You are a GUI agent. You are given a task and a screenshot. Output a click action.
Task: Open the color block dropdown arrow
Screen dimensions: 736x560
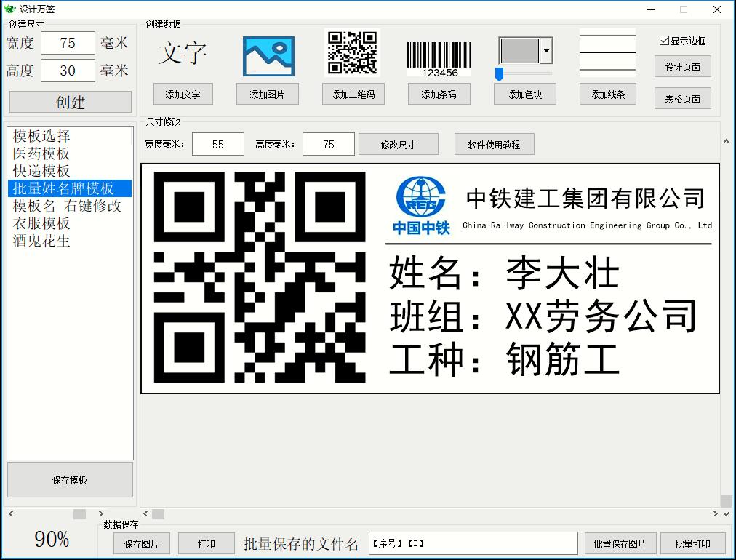546,51
